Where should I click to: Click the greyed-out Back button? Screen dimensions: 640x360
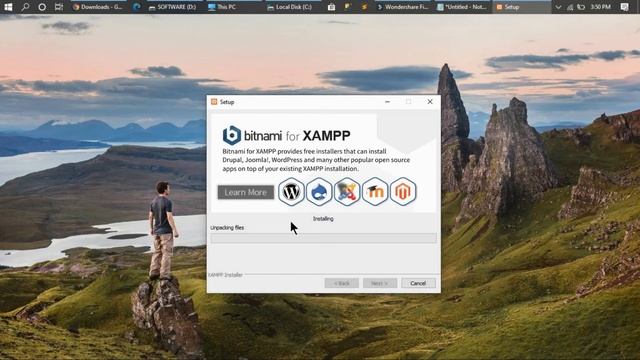click(342, 283)
